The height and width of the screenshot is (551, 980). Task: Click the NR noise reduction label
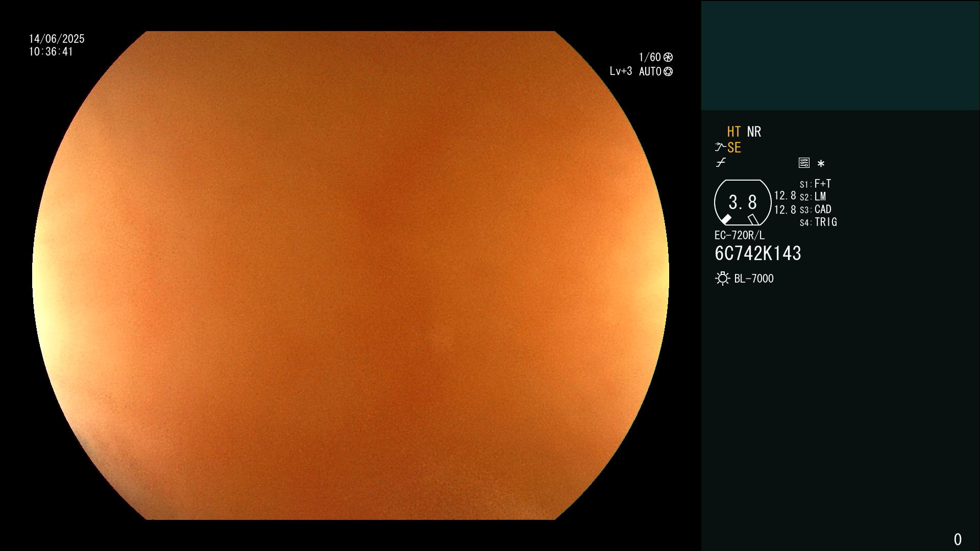point(754,132)
